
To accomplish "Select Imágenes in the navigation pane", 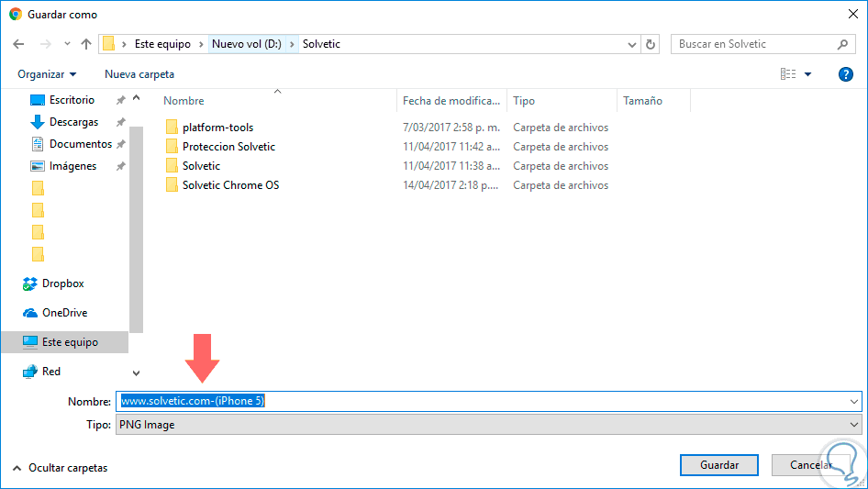I will [72, 166].
